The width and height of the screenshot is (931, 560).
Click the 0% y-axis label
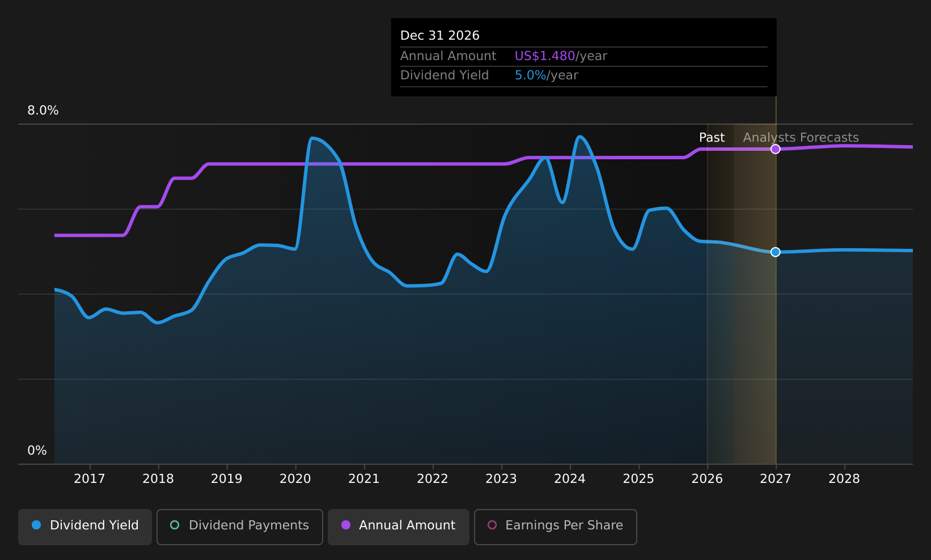click(37, 451)
